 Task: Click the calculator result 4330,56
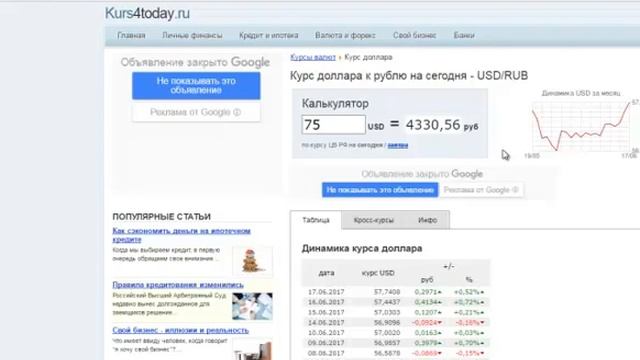[433, 125]
